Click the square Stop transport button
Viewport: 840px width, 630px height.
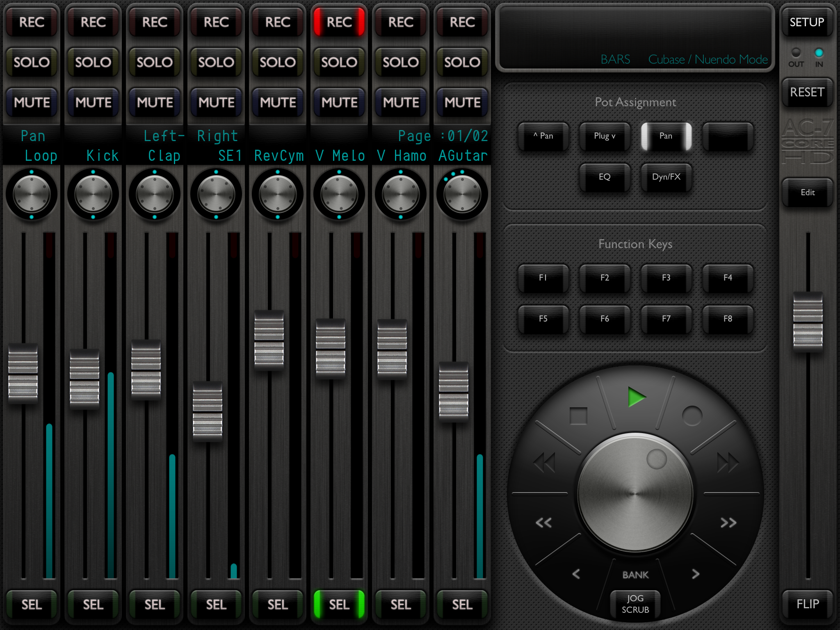click(x=578, y=416)
